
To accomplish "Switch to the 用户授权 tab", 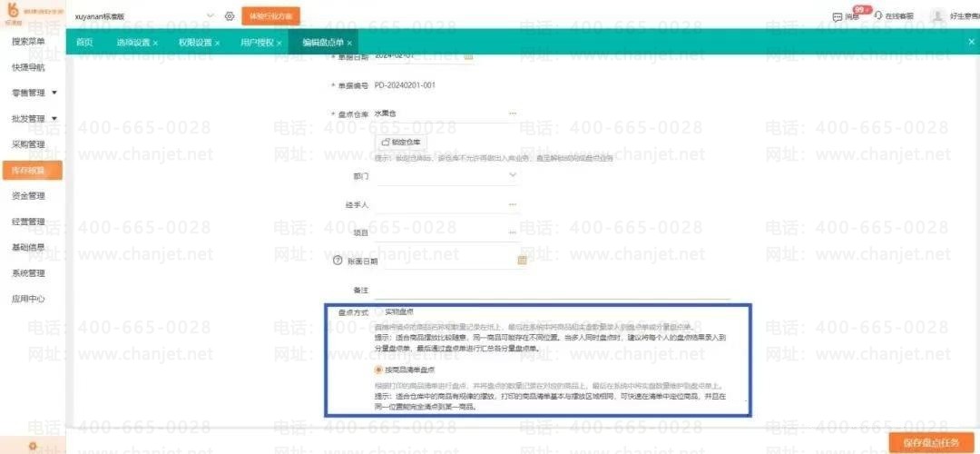I will [x=258, y=44].
